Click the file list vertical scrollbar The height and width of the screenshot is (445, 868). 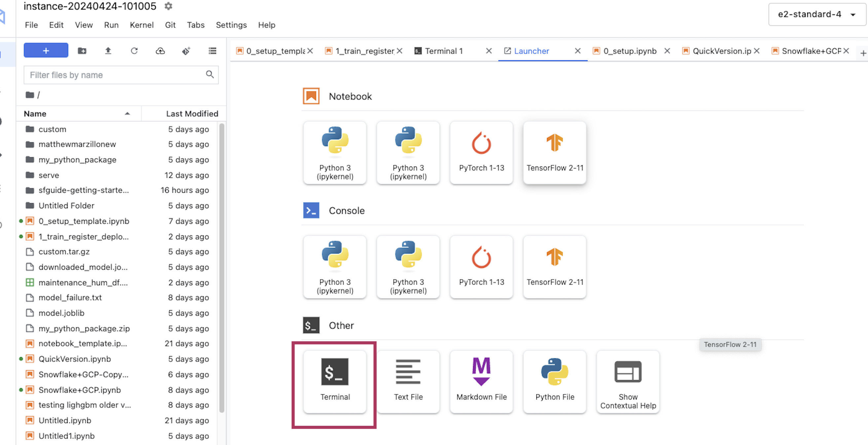[222, 267]
